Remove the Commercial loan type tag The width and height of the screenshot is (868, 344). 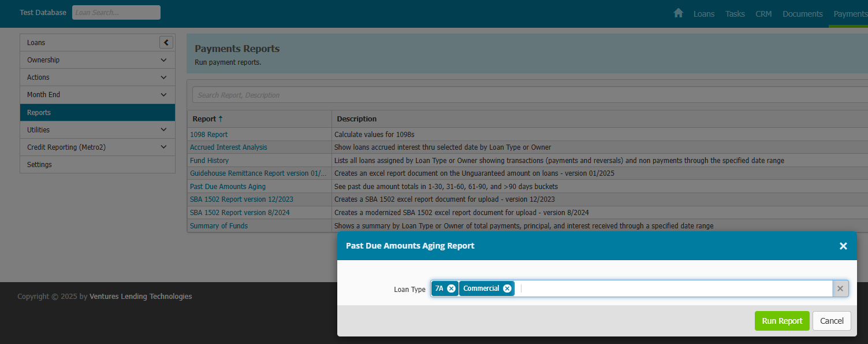[507, 288]
